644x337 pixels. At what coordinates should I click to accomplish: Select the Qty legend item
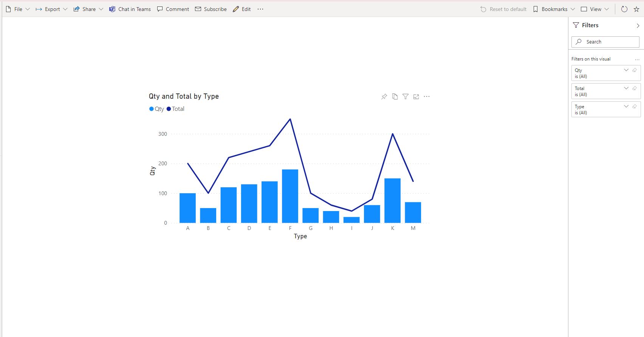(x=156, y=109)
